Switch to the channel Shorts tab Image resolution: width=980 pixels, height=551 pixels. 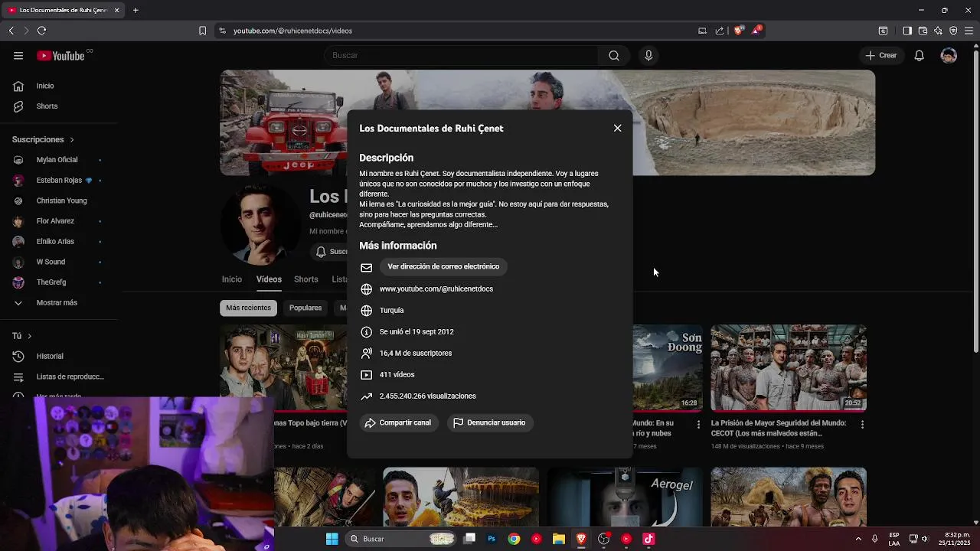click(306, 279)
